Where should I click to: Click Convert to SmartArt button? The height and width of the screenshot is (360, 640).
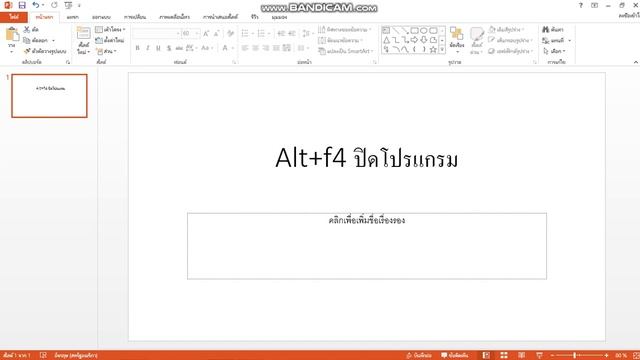346,51
